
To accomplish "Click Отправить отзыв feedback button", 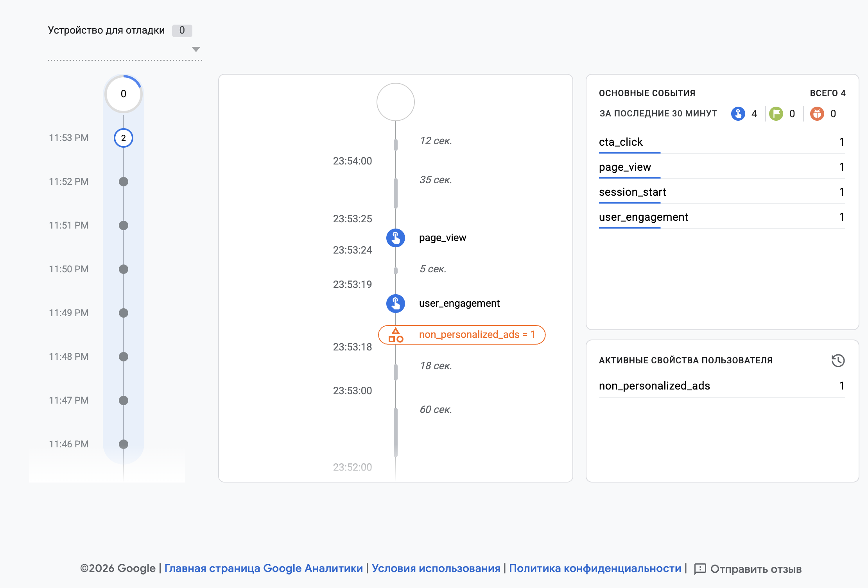I will click(748, 569).
